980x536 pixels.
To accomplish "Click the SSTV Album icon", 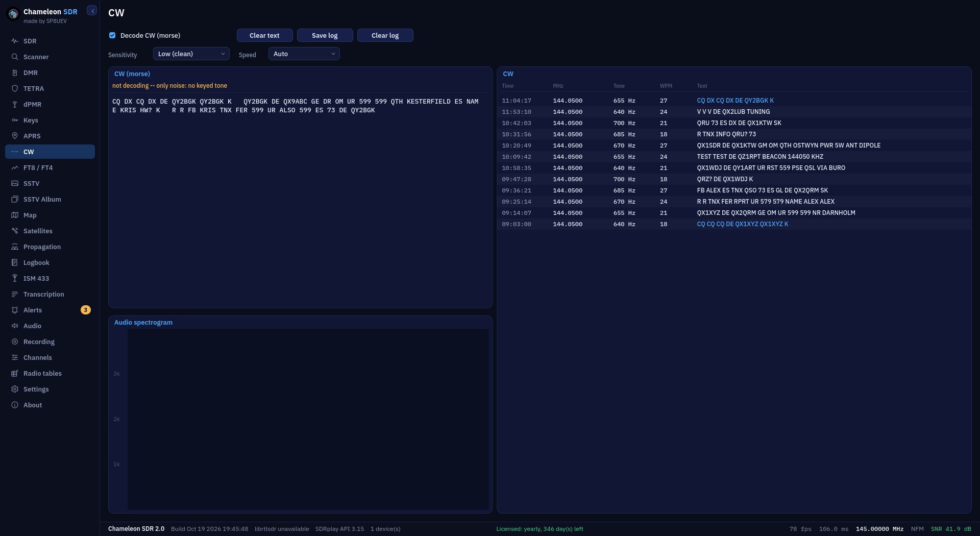I will point(15,199).
